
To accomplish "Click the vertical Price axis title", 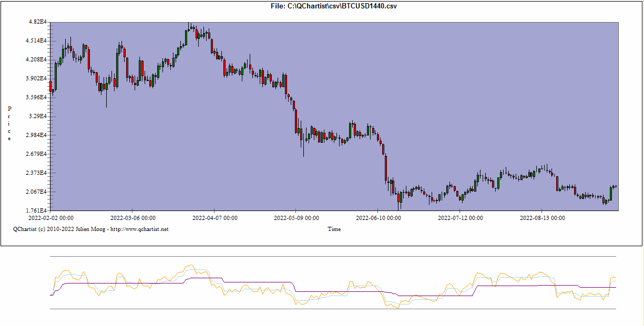I will (9, 123).
